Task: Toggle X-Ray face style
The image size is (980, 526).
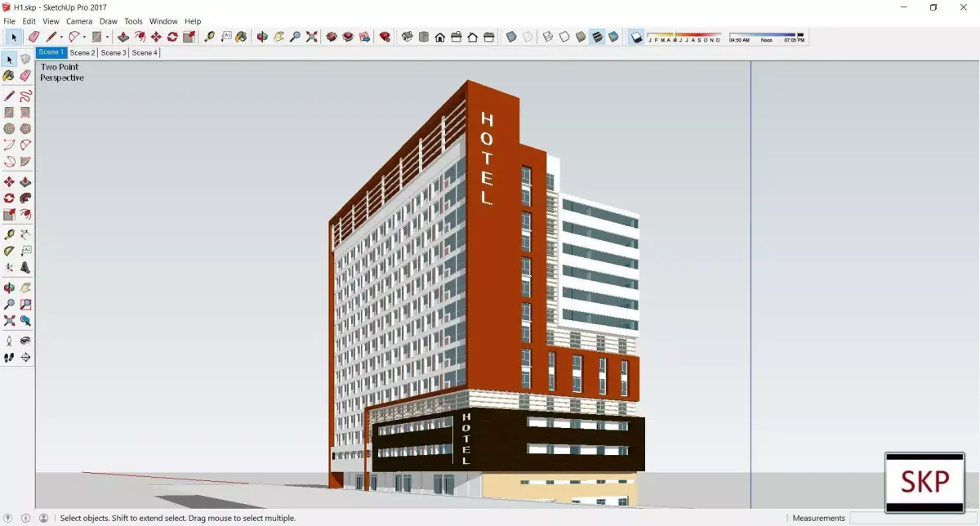Action: pyautogui.click(x=511, y=37)
